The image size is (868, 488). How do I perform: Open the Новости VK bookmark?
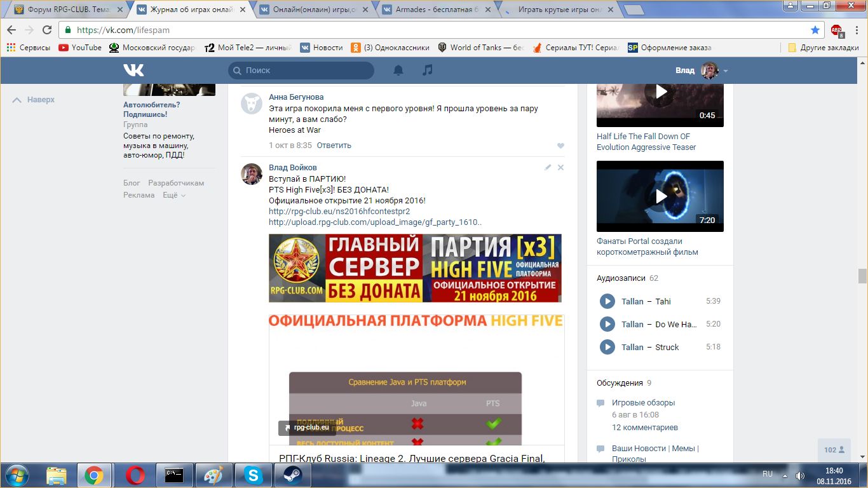pyautogui.click(x=322, y=48)
